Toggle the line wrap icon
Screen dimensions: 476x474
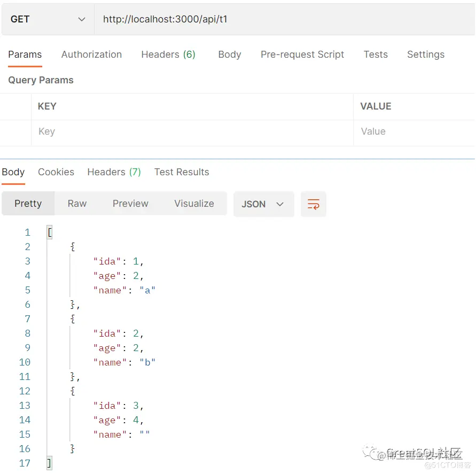point(313,204)
